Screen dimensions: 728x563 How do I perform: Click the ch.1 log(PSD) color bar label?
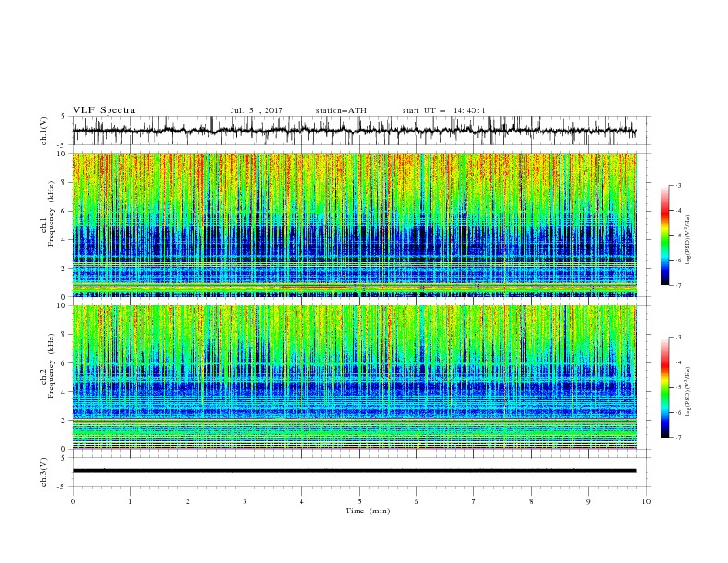[x=688, y=240]
